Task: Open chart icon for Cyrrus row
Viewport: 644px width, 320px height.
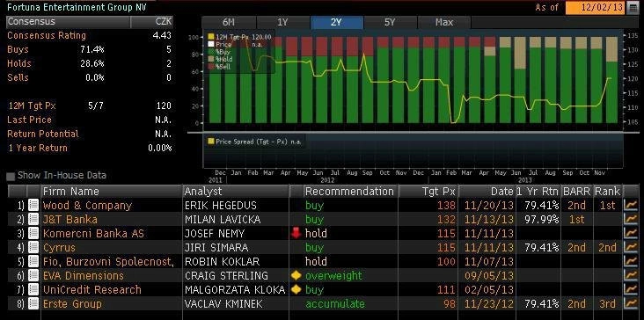Action: coord(630,247)
